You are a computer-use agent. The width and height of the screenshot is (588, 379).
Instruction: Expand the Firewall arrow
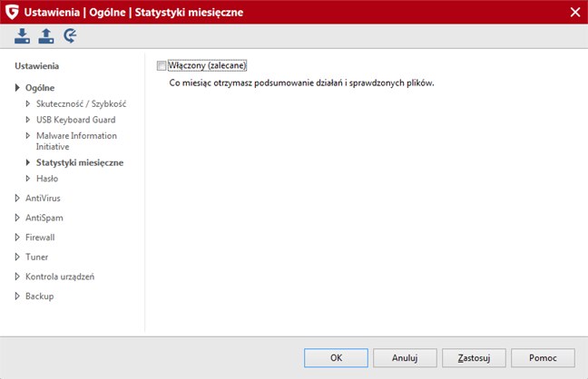click(x=17, y=238)
